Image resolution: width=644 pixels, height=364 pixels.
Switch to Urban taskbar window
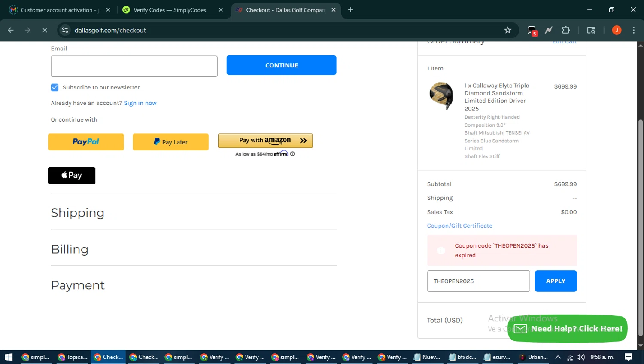coord(533,357)
